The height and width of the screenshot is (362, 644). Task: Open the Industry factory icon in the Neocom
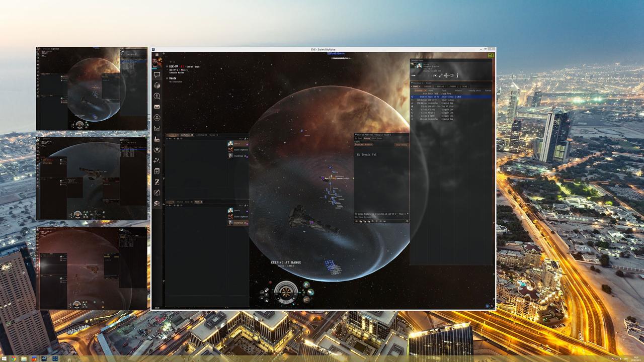coord(157,139)
